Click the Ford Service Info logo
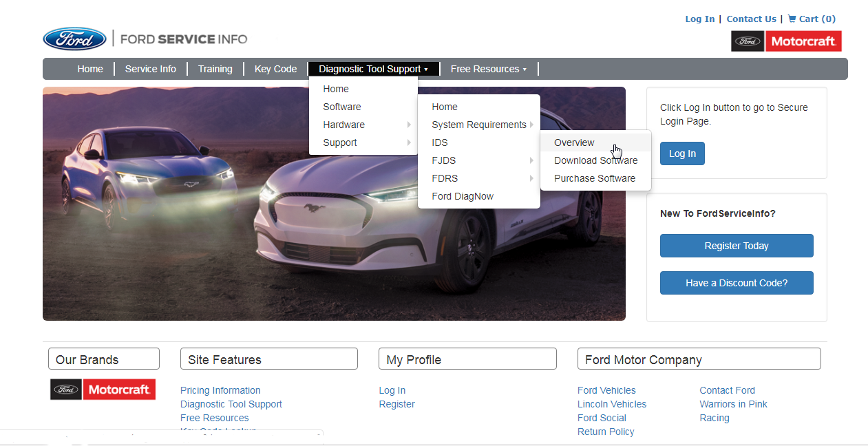Image resolution: width=868 pixels, height=446 pixels. click(145, 39)
